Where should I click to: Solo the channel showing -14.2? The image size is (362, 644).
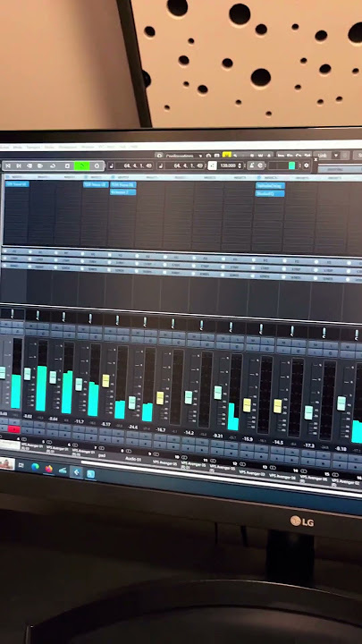tap(208, 337)
